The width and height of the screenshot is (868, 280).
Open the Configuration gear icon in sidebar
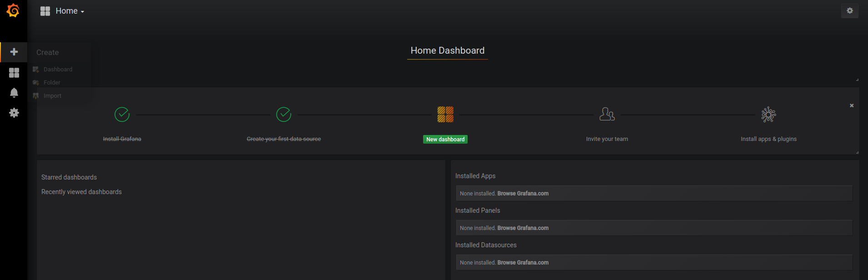click(14, 113)
